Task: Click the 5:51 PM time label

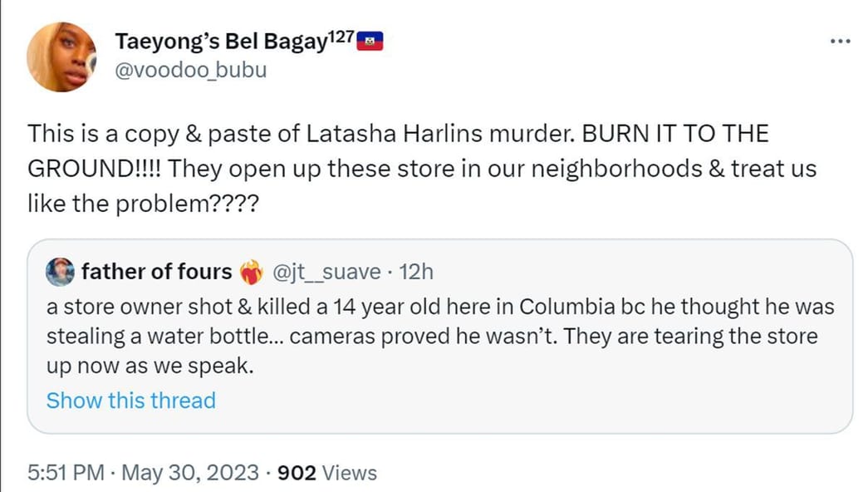Action: tap(65, 472)
